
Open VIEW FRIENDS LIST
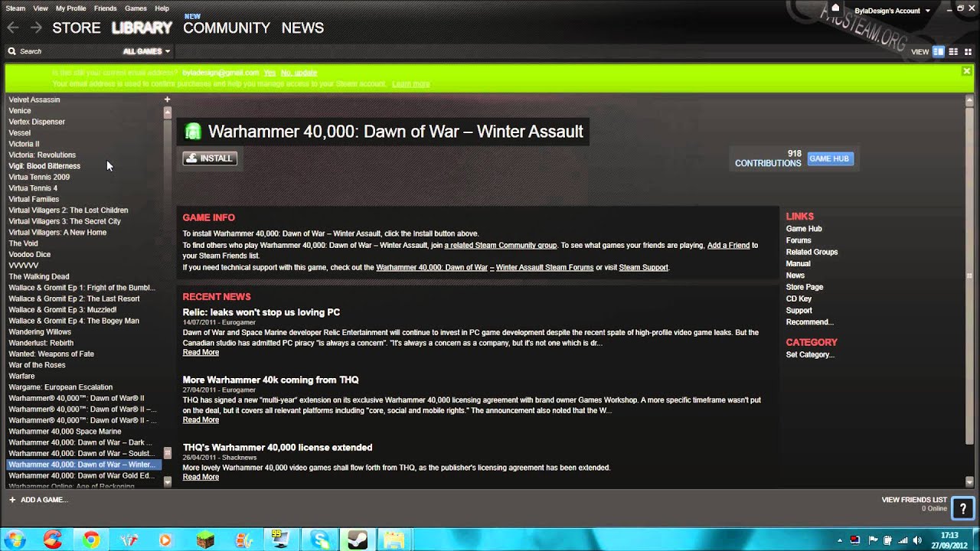click(x=914, y=500)
